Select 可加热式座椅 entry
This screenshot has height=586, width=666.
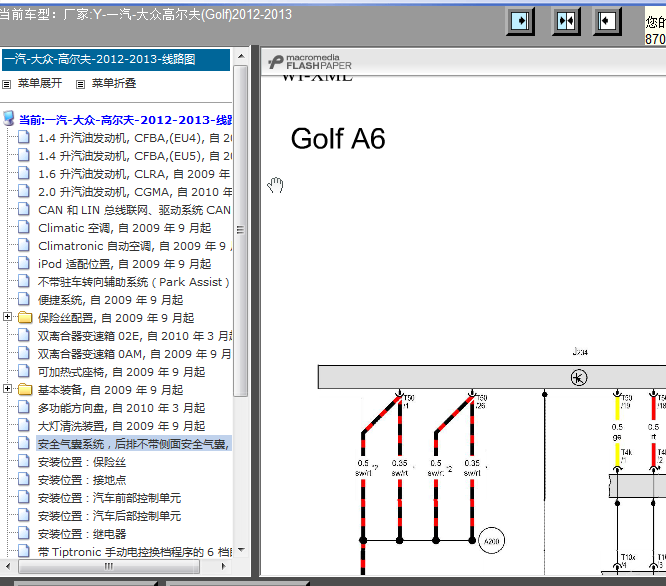click(x=121, y=372)
